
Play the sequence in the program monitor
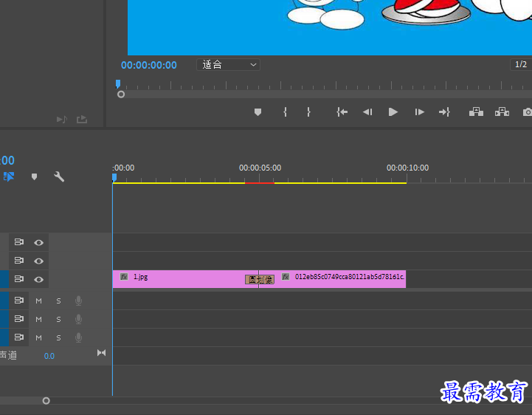coord(393,112)
